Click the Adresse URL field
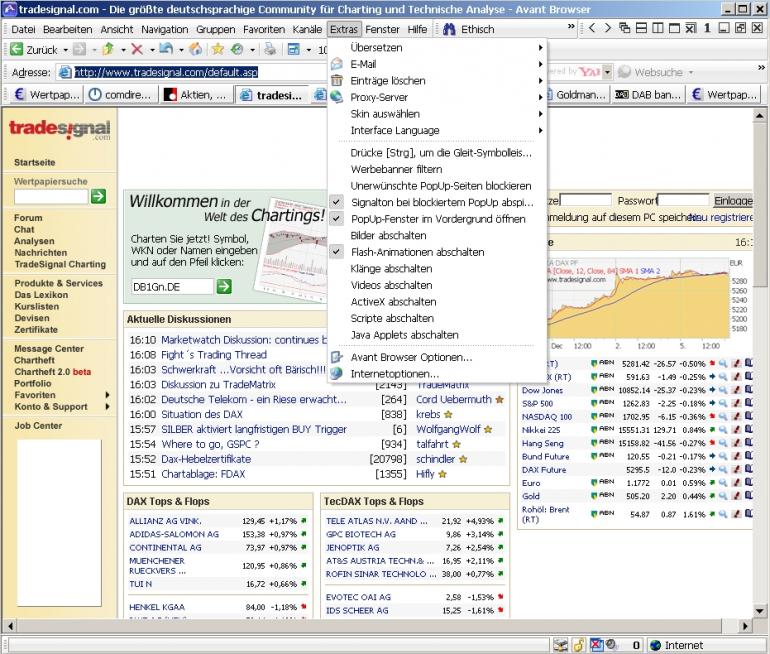 [x=192, y=72]
